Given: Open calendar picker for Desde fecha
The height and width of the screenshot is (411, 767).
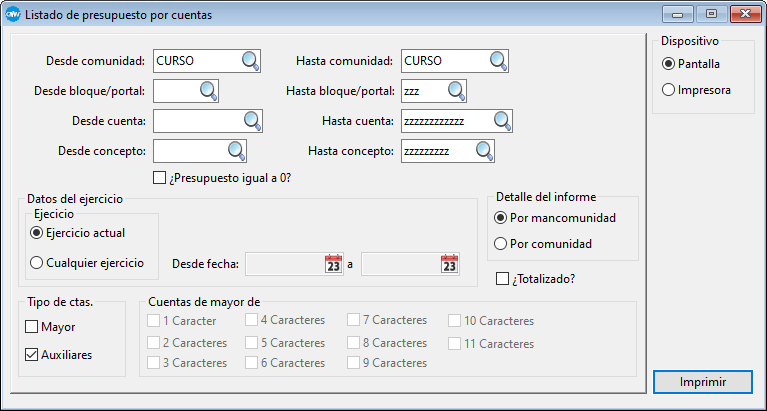Looking at the screenshot, I should click(333, 264).
